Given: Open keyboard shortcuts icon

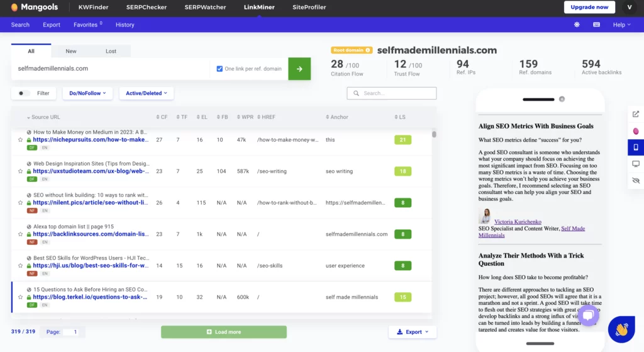Looking at the screenshot, I should pos(596,25).
